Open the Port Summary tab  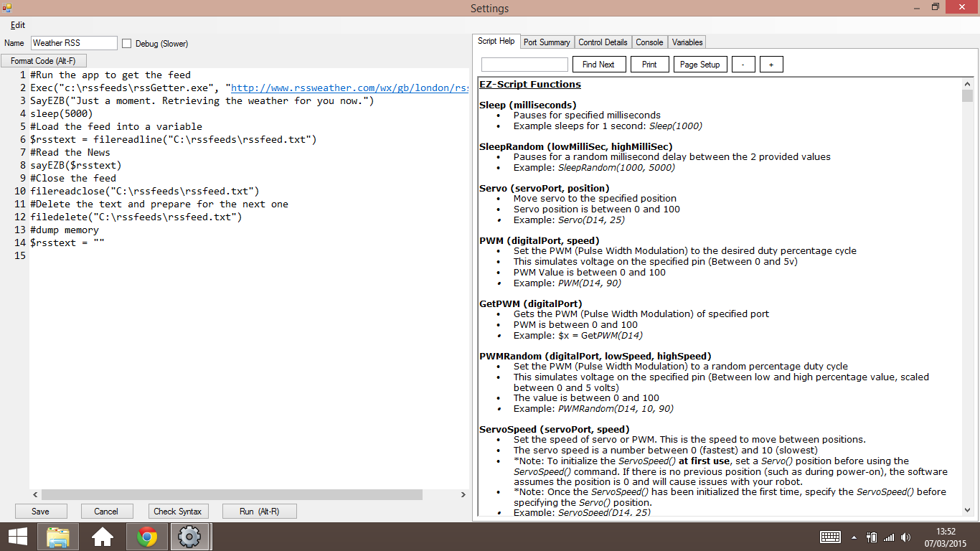tap(547, 42)
